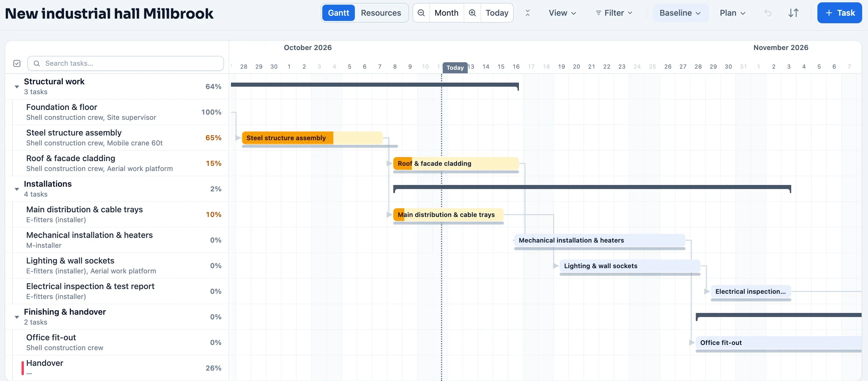
Task: Select Roof & facade cladding task row
Action: 117,163
